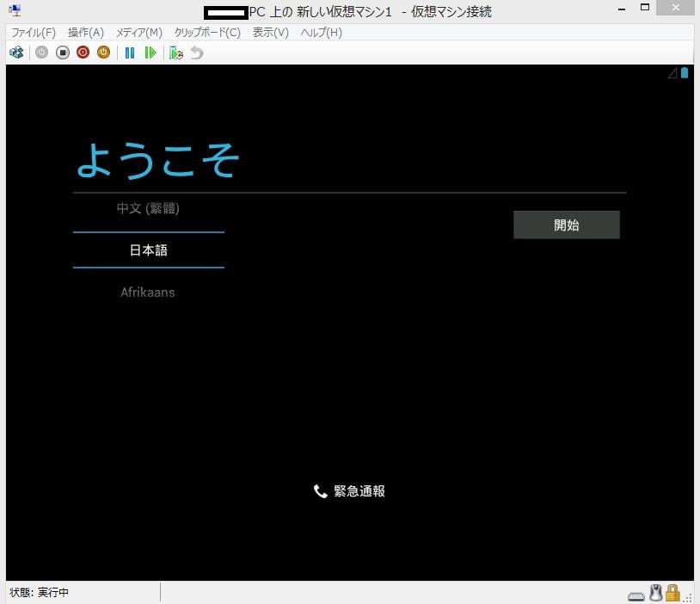Click the ようこそ welcome heading
700x604 pixels.
pos(158,160)
